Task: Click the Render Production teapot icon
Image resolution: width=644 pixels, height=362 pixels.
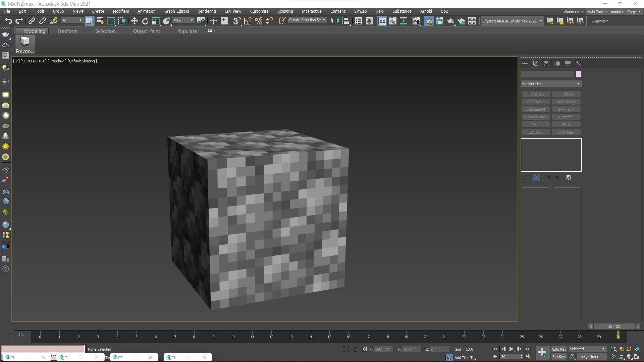Action: click(x=450, y=21)
